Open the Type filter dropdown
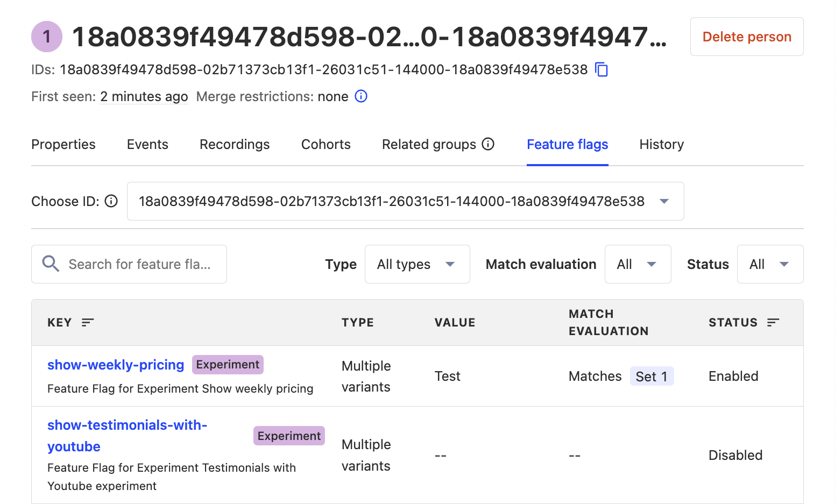 coord(417,264)
